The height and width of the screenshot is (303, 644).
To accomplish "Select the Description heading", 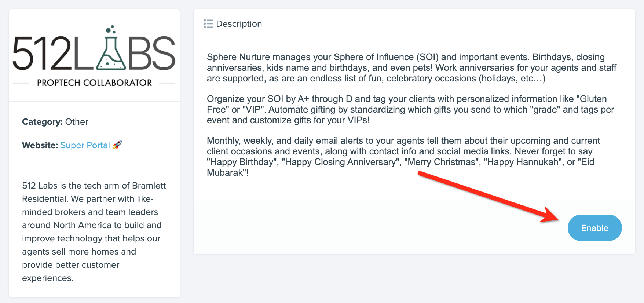I will [239, 24].
